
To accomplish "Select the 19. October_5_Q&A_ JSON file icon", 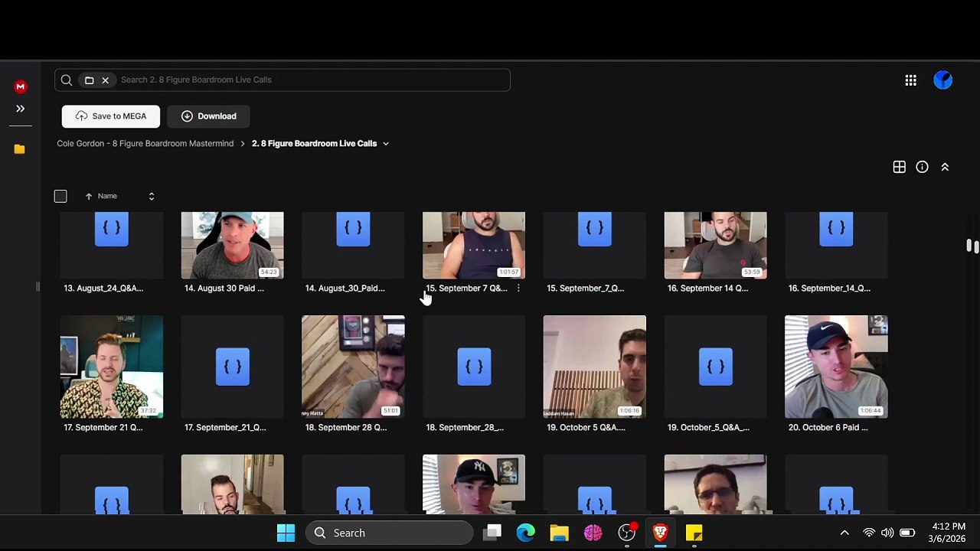I will point(715,367).
